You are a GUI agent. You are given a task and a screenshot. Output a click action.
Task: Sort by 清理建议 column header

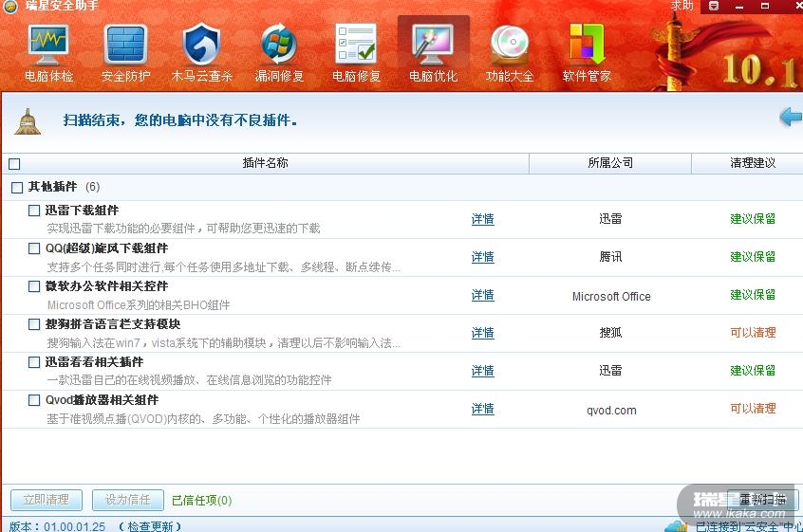coord(753,163)
